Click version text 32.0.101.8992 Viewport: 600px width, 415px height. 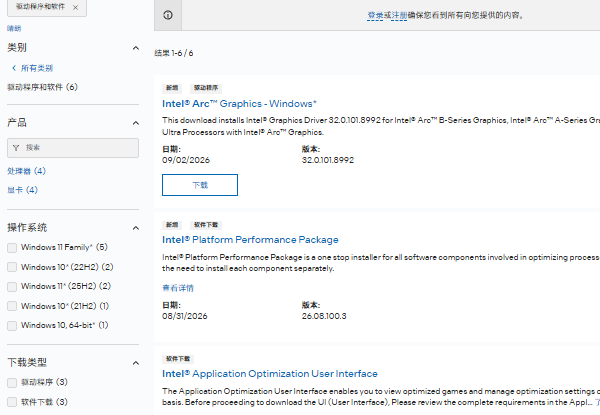coord(328,160)
